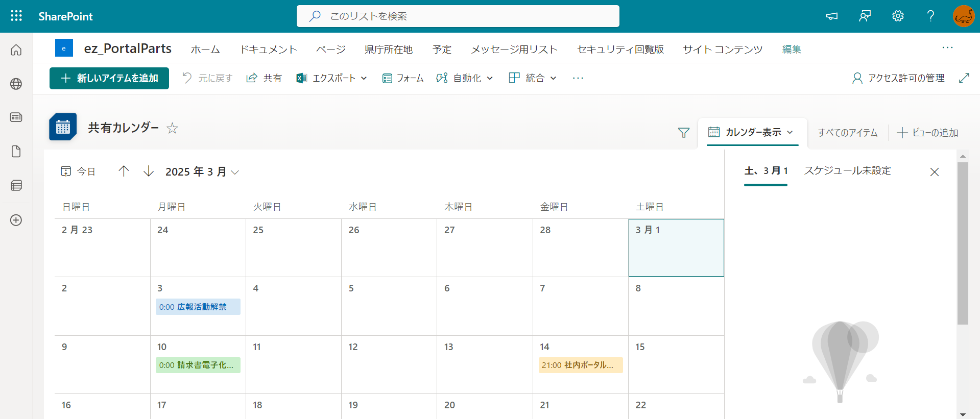This screenshot has width=980, height=419.
Task: Open ホーム in site navigation
Action: pyautogui.click(x=205, y=50)
